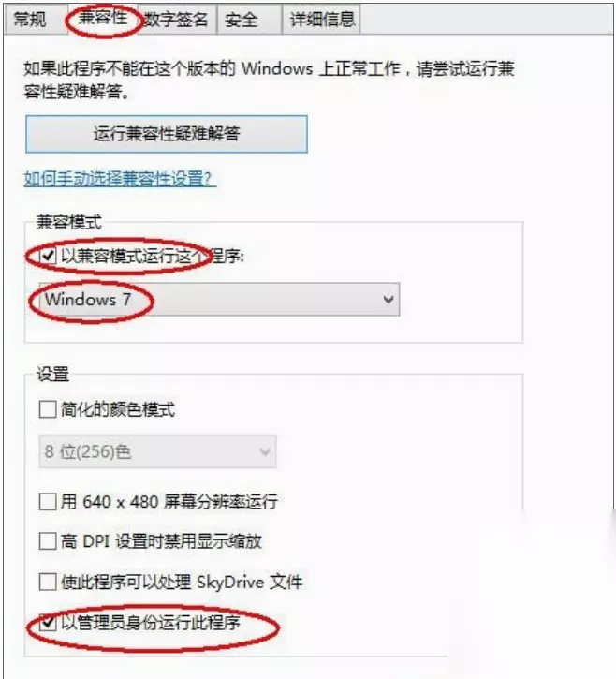Open the 兼容性 tab
Image resolution: width=616 pixels, height=679 pixels.
pyautogui.click(x=103, y=18)
